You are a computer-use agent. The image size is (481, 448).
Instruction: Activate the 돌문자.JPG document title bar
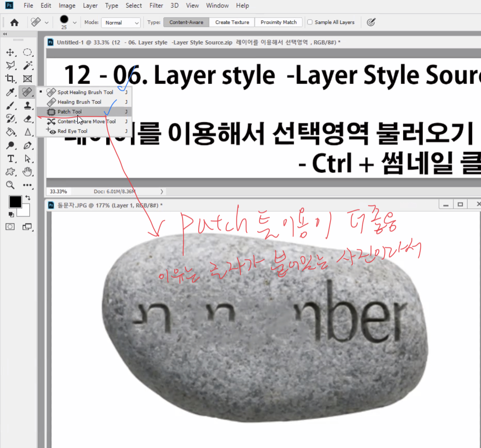(242, 205)
